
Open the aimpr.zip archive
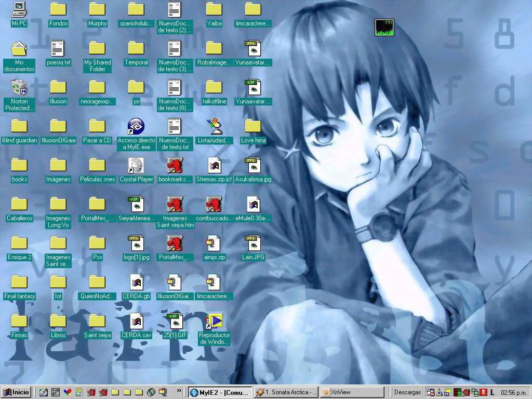click(214, 244)
